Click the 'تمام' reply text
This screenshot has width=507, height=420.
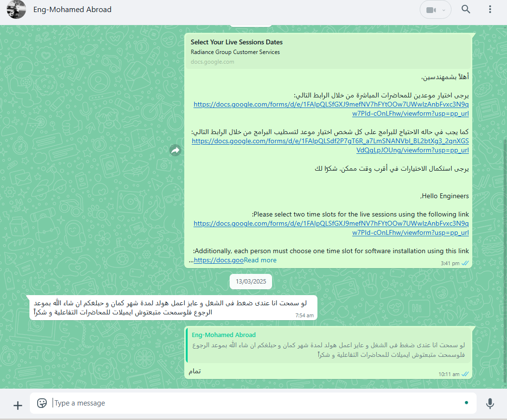[195, 371]
